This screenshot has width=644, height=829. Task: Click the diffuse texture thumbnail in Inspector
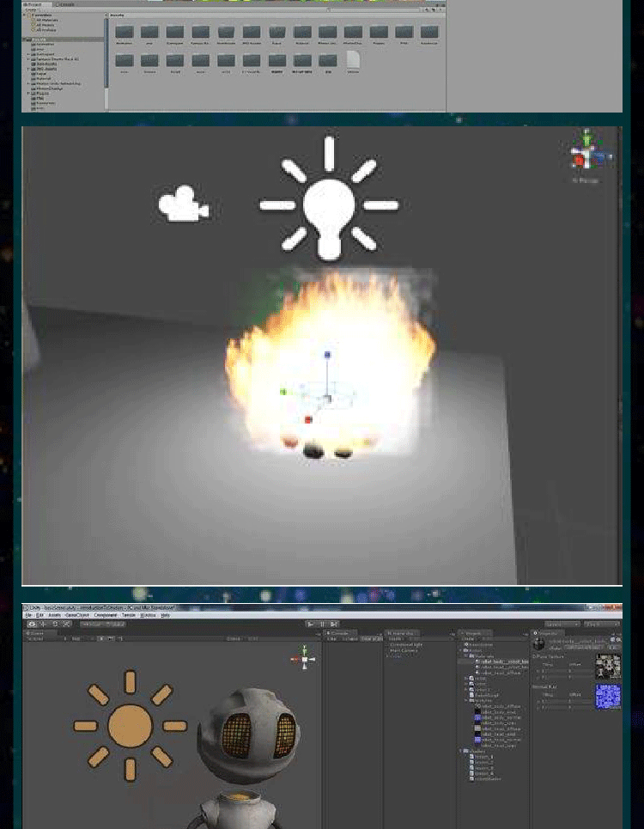click(608, 666)
